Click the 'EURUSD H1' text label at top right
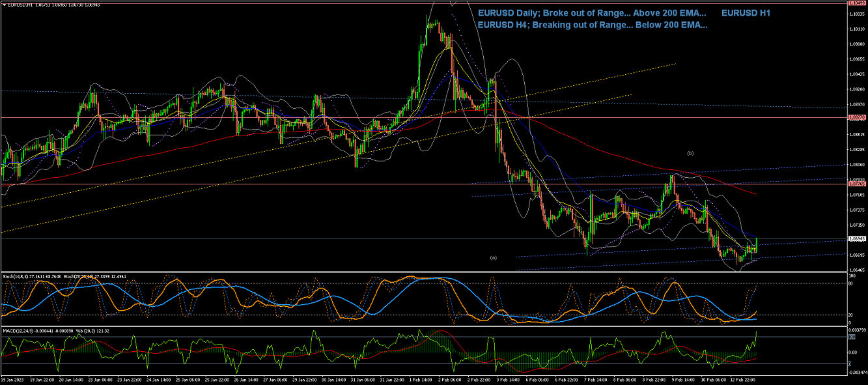The image size is (868, 385). click(746, 12)
